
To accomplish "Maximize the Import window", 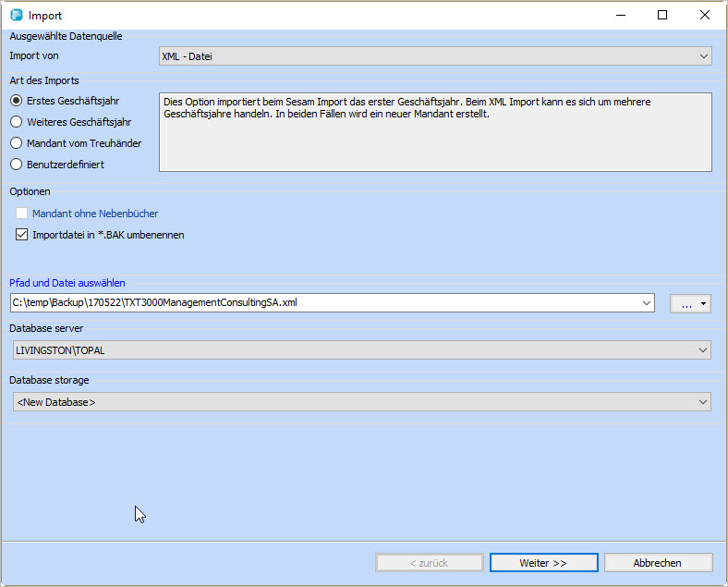I will click(662, 15).
